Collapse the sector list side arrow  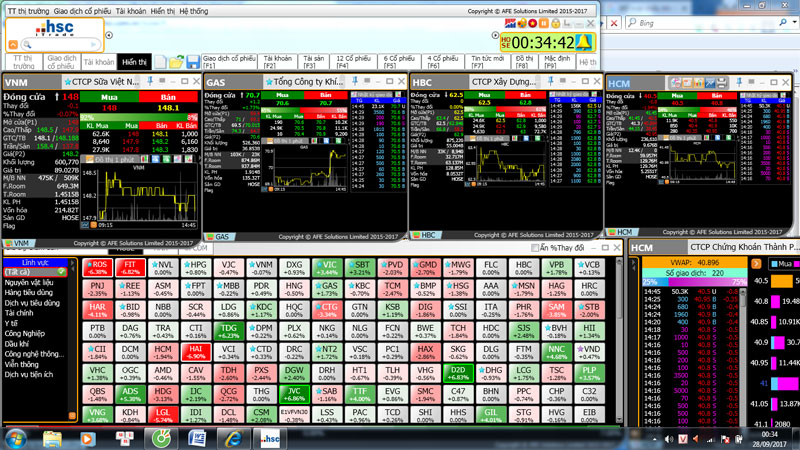72,265
